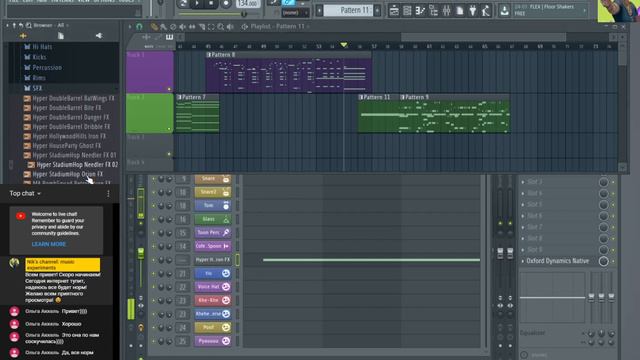The width and height of the screenshot is (640, 360).
Task: Click previous pattern arrow beside Pattern 11
Action: 320,11
